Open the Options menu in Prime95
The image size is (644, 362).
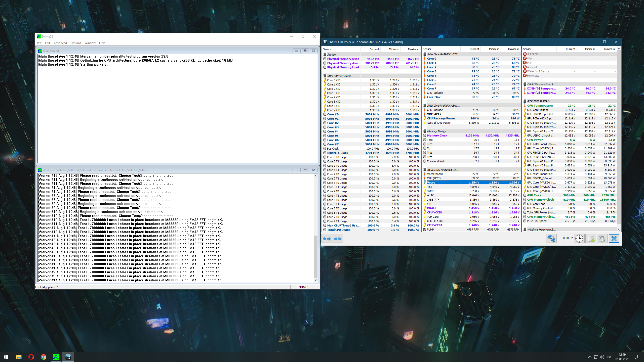(x=75, y=43)
